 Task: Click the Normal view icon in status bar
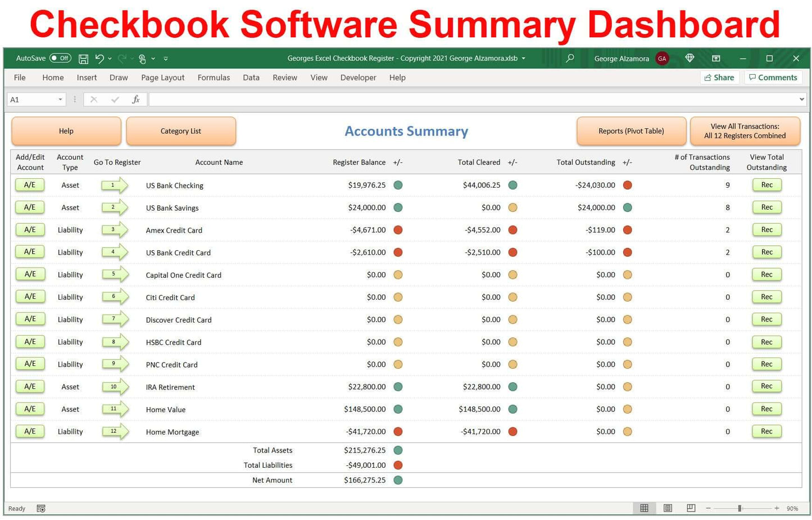click(x=644, y=508)
